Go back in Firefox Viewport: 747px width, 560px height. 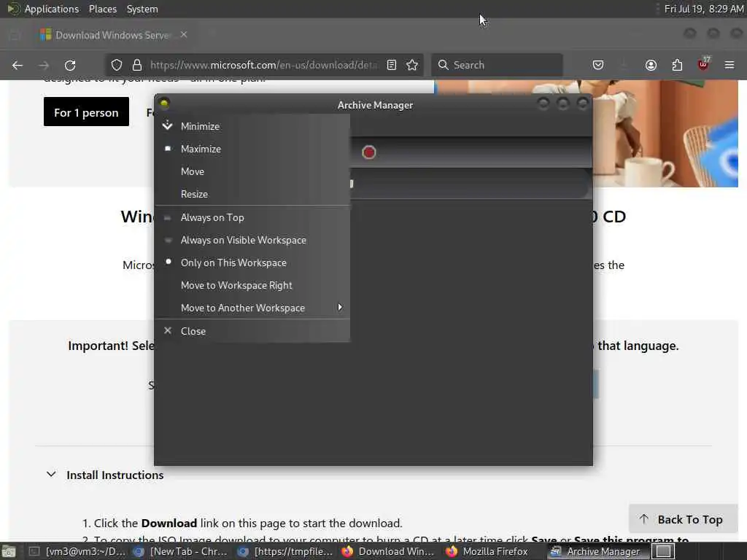coord(18,65)
